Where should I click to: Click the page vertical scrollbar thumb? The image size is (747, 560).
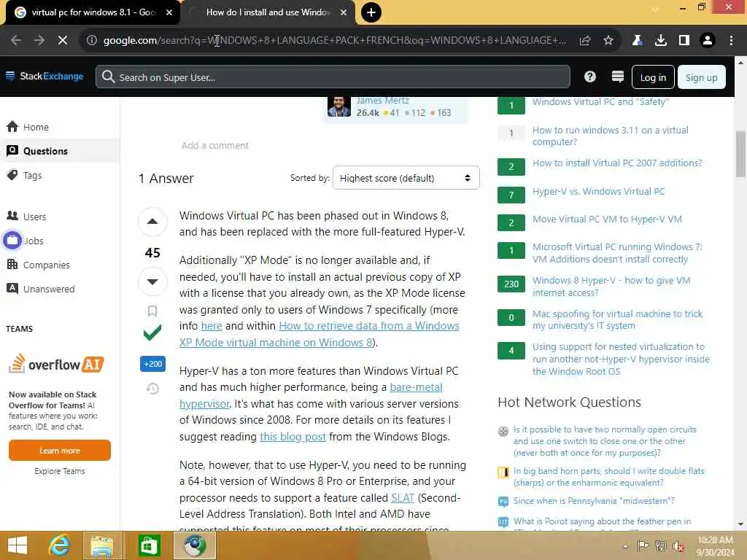tap(740, 153)
